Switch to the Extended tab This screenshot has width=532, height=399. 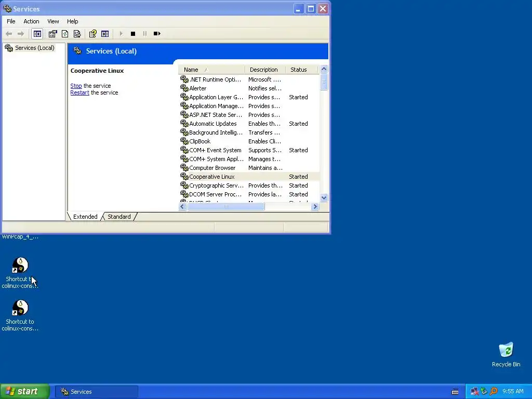tap(85, 217)
